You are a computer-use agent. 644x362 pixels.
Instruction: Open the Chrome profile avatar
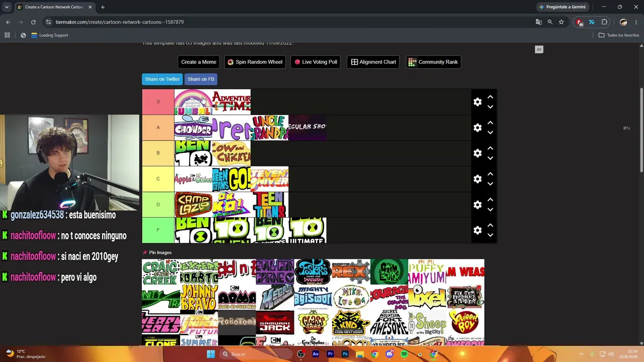pos(623,22)
